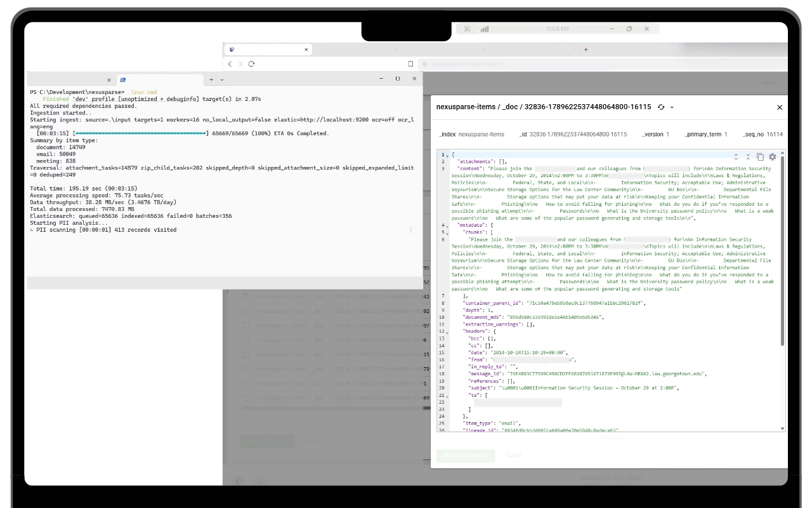Select the active browser tab
Viewport: 812px width, 508px height.
[x=268, y=49]
